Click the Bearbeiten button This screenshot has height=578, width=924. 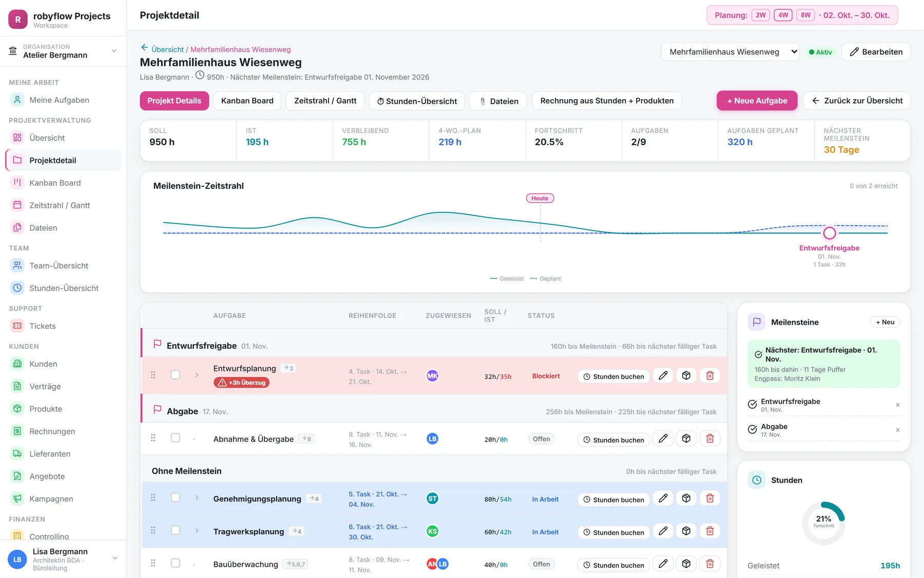[x=876, y=52]
